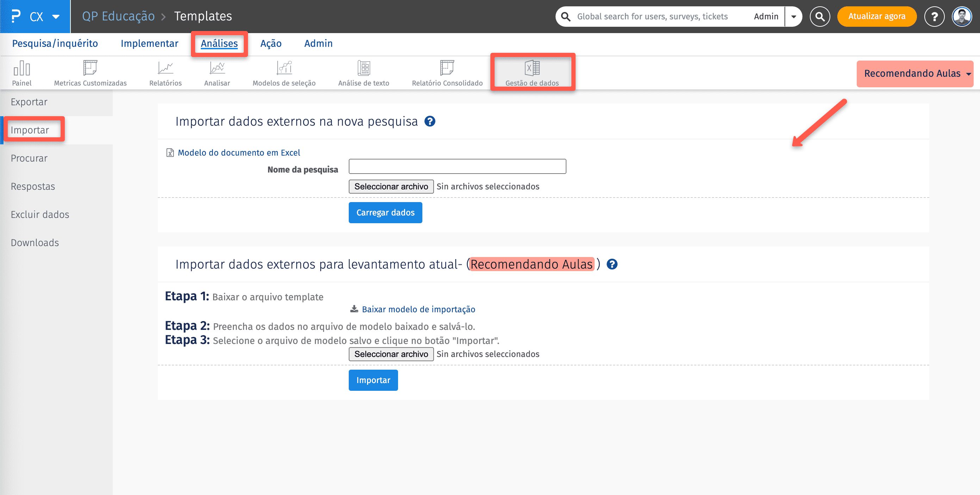Open the help question mark icon

934,17
